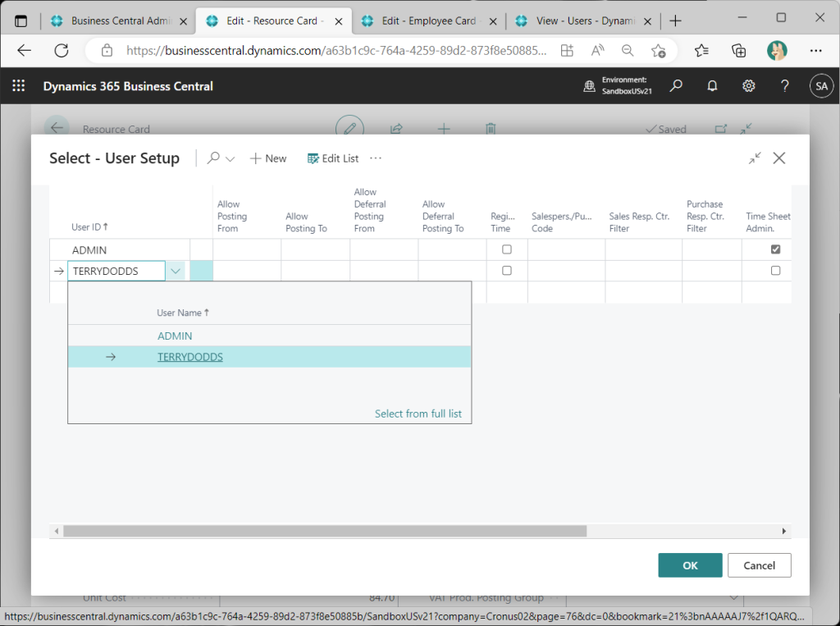Click the scroll left arrow
The width and height of the screenshot is (840, 626).
click(x=57, y=531)
